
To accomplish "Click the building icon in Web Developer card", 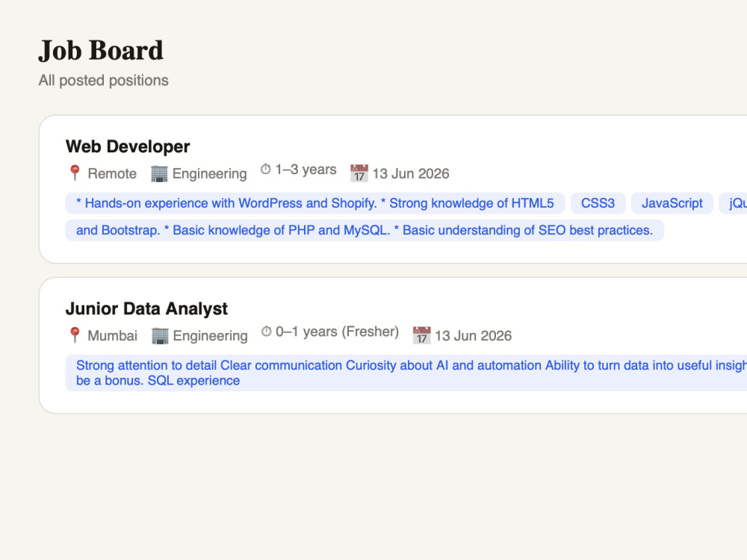I will pos(159,173).
